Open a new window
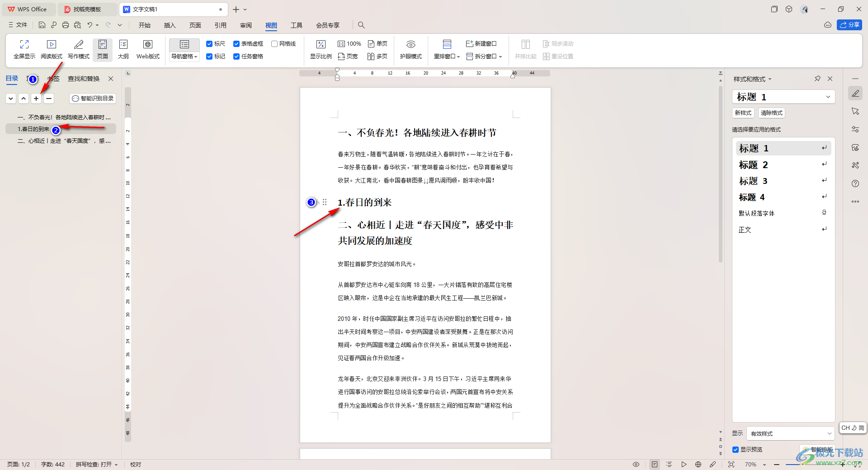The width and height of the screenshot is (868, 470). pyautogui.click(x=481, y=44)
